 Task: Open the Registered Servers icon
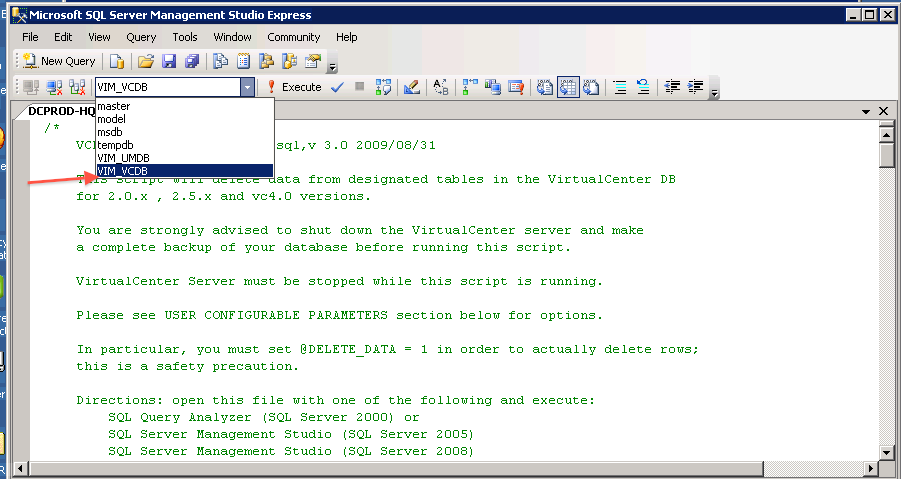[x=221, y=61]
